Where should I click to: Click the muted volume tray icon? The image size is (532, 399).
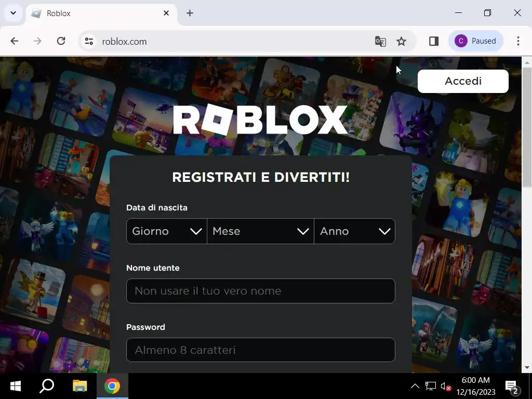point(446,386)
